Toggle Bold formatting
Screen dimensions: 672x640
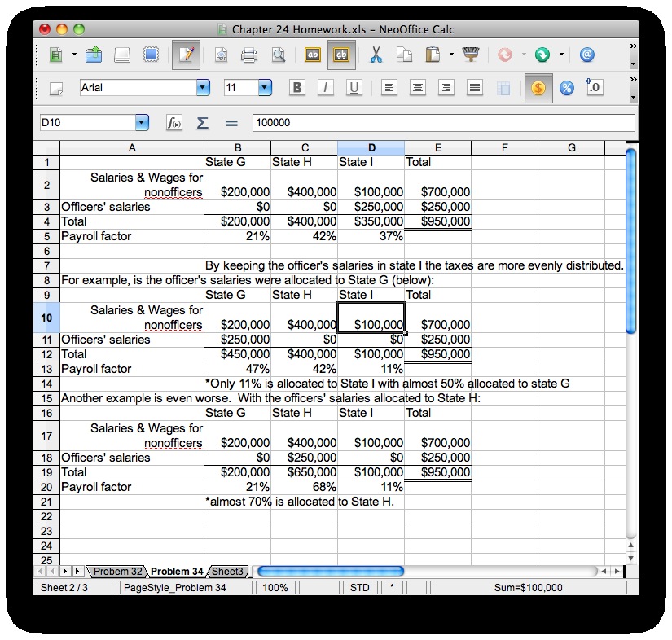297,88
